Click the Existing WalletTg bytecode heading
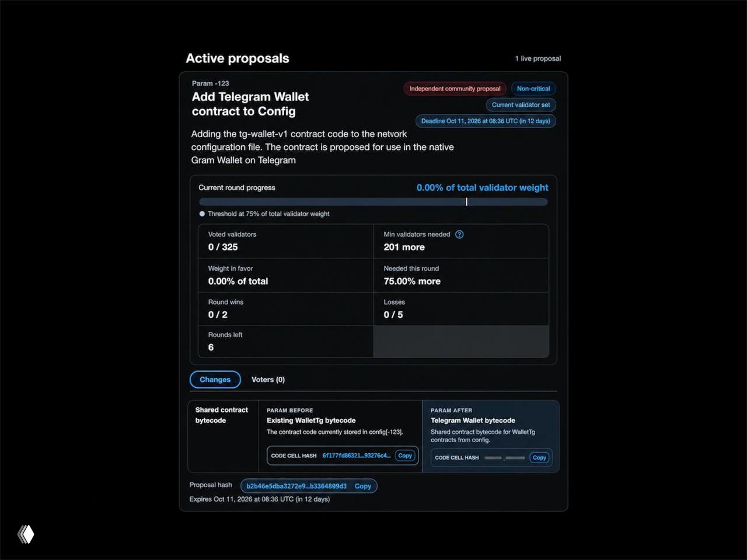The height and width of the screenshot is (560, 747). (311, 421)
